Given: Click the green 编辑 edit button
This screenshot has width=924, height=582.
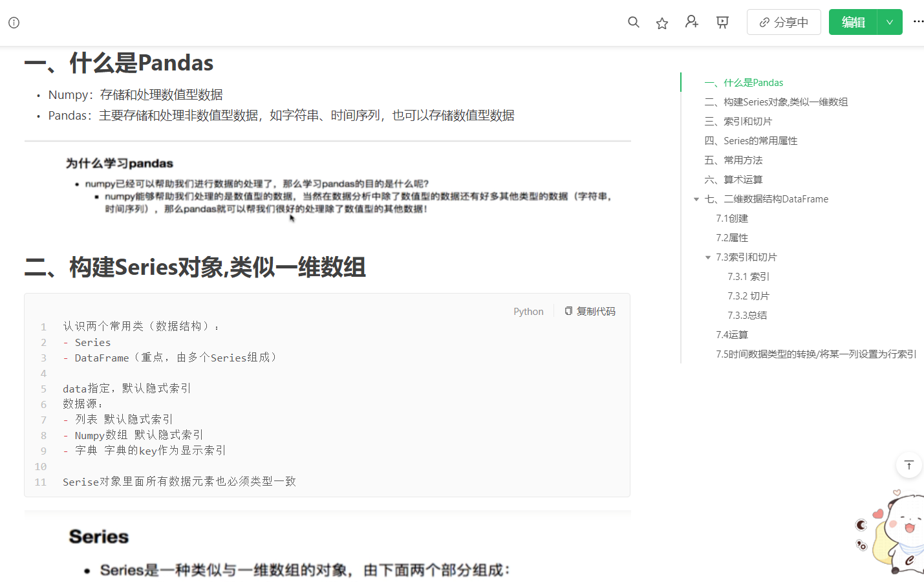Looking at the screenshot, I should [x=853, y=21].
